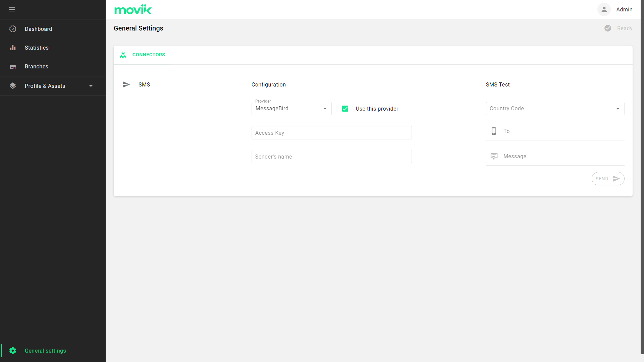Click the message bubble icon
The height and width of the screenshot is (362, 644).
494,156
